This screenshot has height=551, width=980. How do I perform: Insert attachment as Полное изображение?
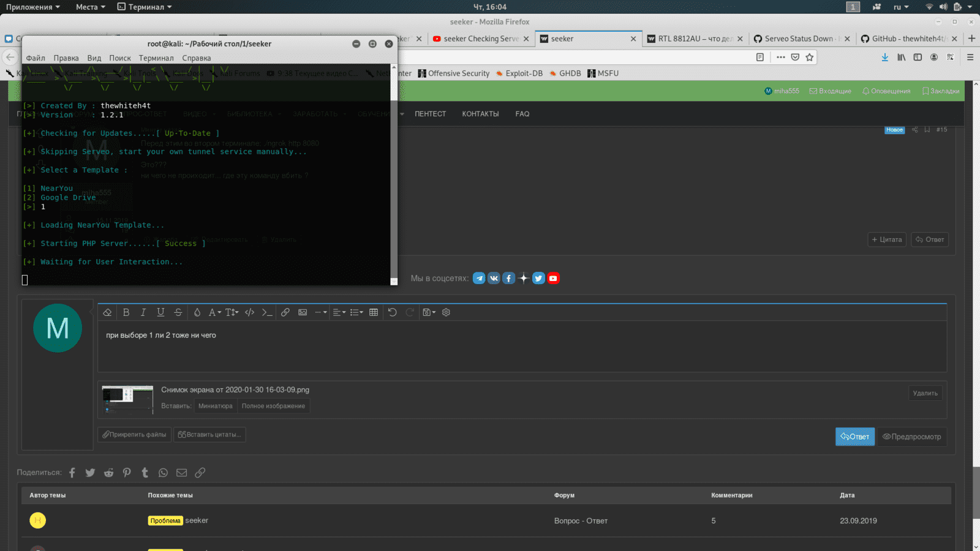tap(273, 406)
